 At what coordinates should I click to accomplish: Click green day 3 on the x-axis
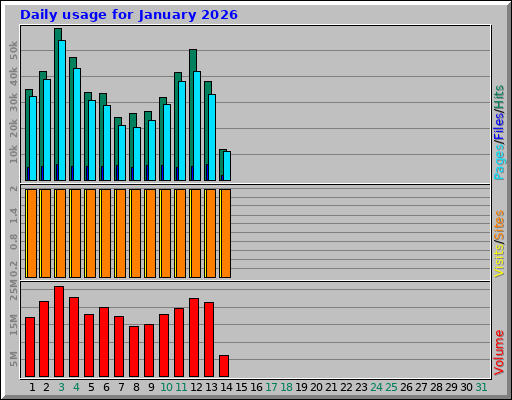61,387
